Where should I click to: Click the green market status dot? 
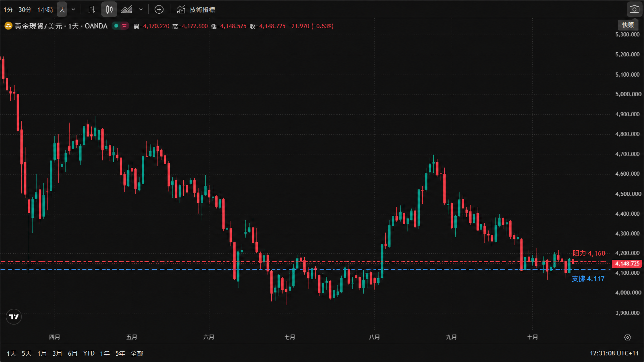pyautogui.click(x=116, y=26)
